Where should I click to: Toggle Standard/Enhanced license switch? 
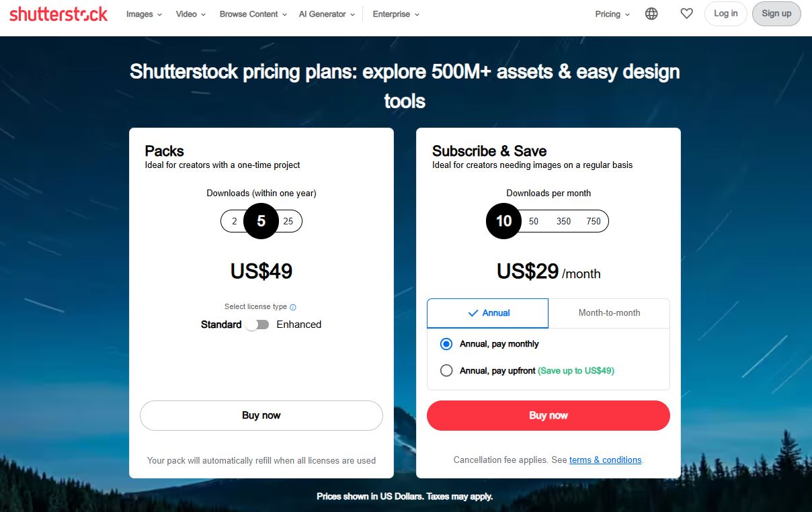point(257,325)
